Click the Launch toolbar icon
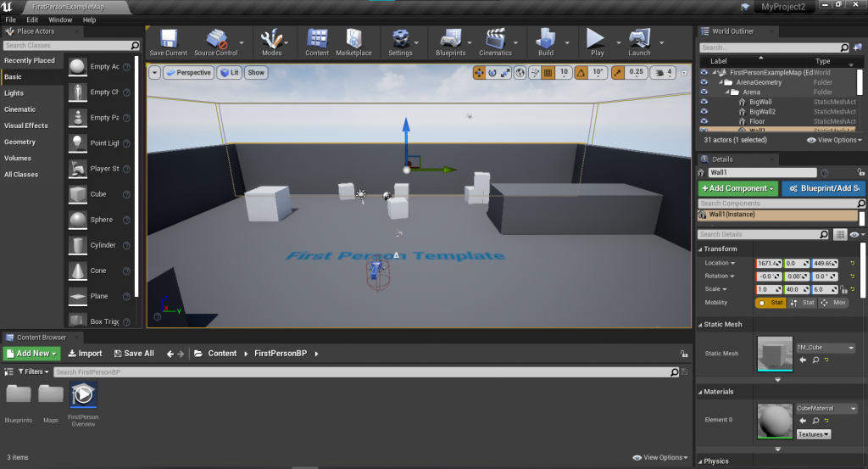The image size is (868, 469). coord(639,42)
